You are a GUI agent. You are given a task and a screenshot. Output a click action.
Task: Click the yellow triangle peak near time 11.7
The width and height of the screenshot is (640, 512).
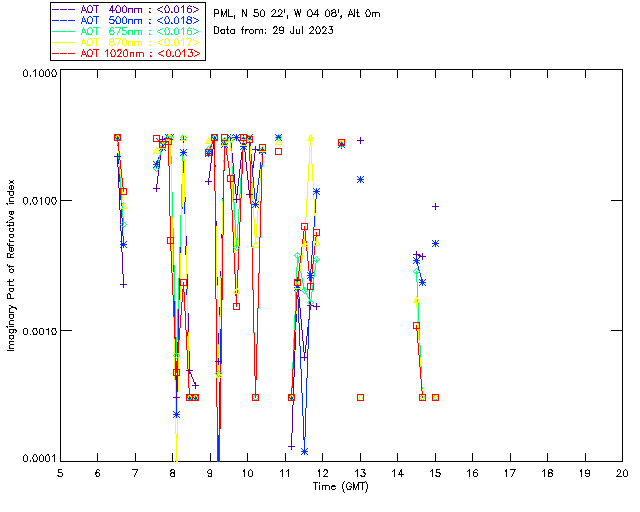click(x=311, y=138)
